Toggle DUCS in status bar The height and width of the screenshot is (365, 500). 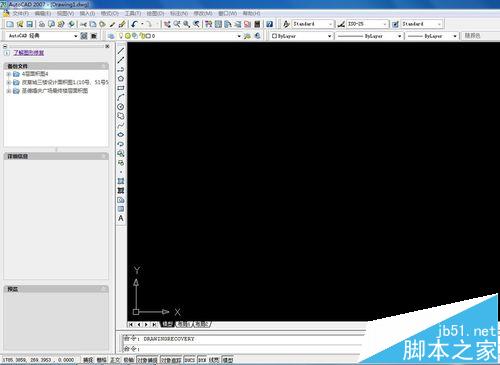[x=190, y=360]
